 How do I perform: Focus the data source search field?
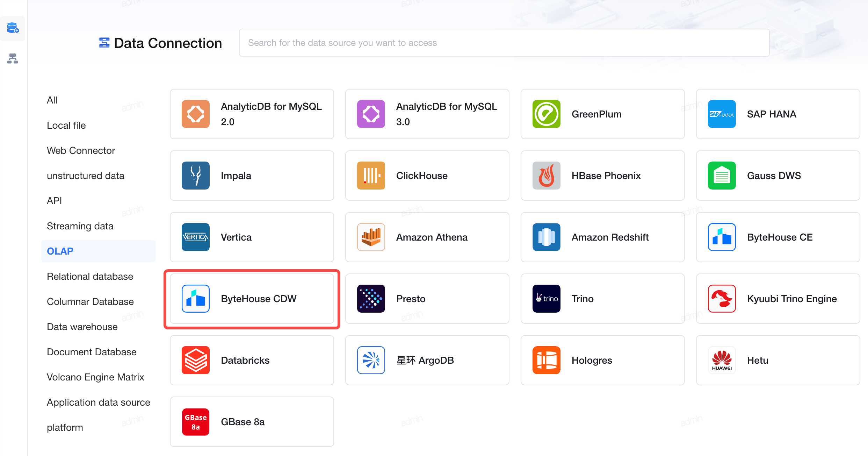coord(504,43)
